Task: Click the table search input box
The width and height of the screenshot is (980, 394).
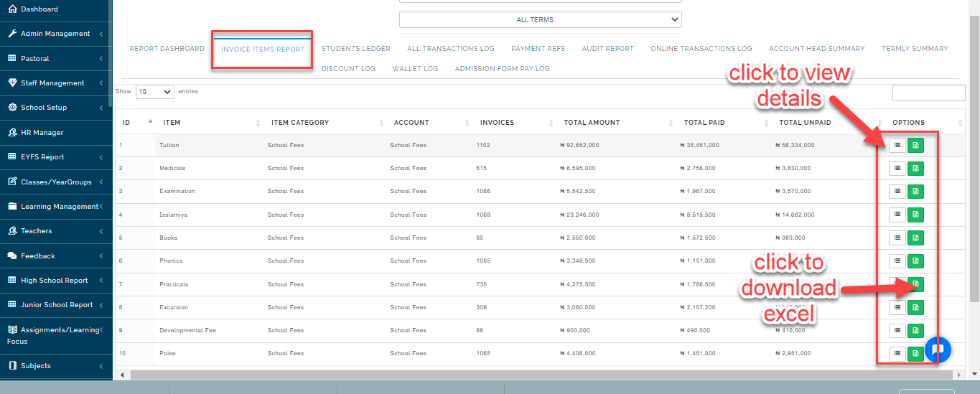Action: coord(929,93)
